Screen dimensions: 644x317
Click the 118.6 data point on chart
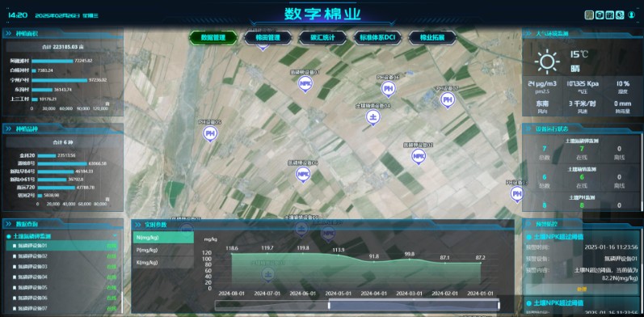point(232,254)
